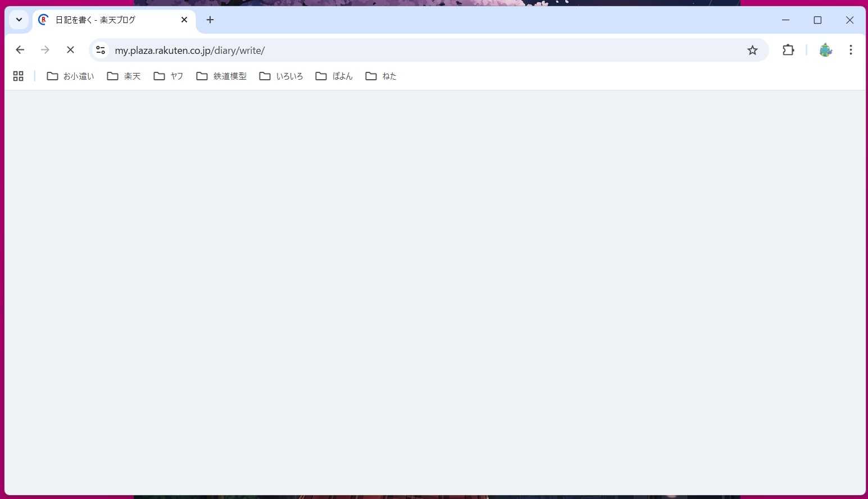The image size is (868, 499).
Task: Maximize the Chrome window
Action: click(817, 20)
